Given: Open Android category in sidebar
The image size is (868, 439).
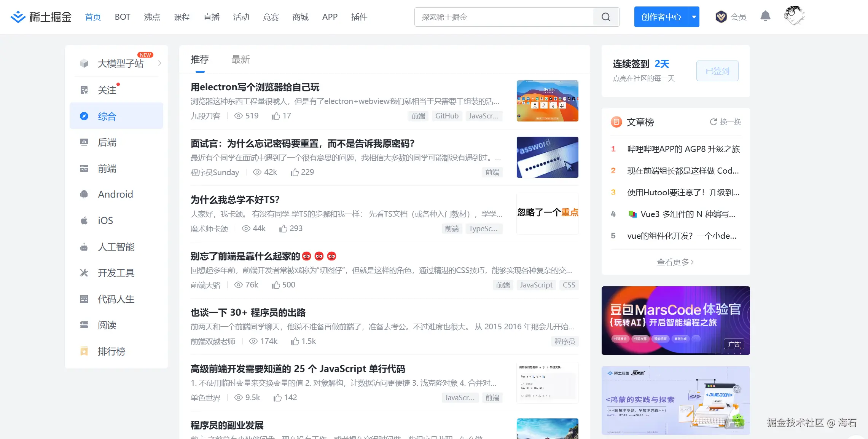Looking at the screenshot, I should pos(115,194).
